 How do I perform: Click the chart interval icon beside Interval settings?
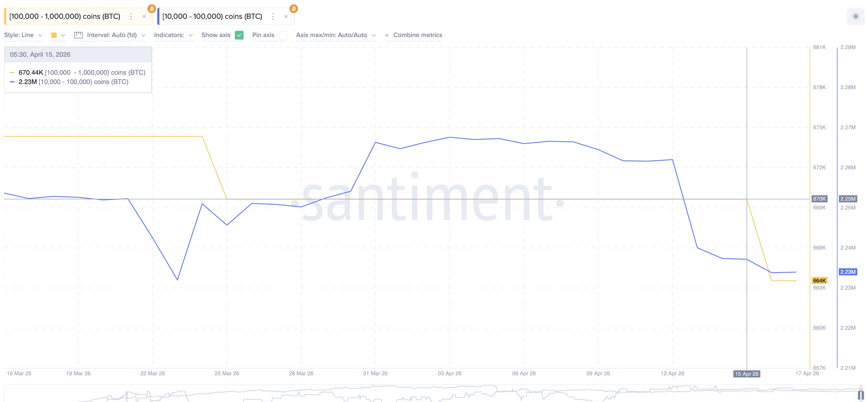pos(78,35)
